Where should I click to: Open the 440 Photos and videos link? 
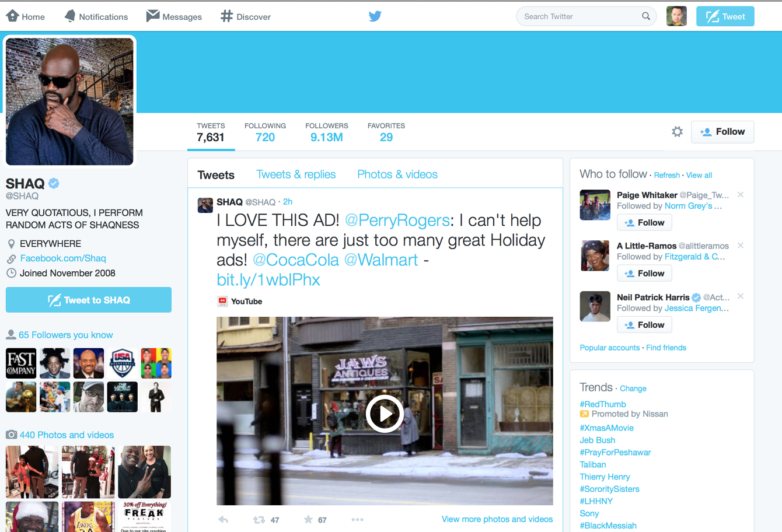click(x=67, y=435)
